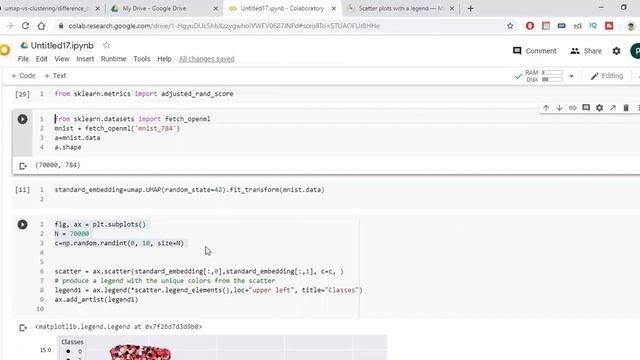The height and width of the screenshot is (360, 640).
Task: Mirror the cell in a tab (arrow icon)
Action: 613,108
